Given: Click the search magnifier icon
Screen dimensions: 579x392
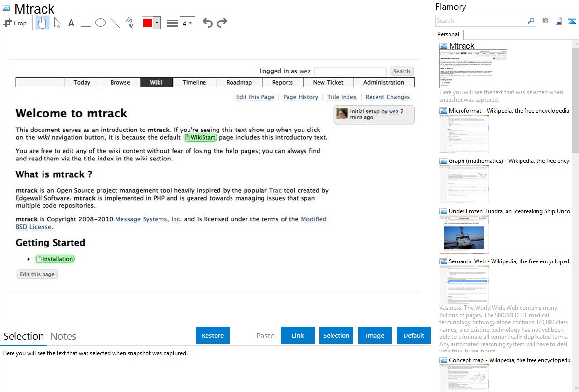Looking at the screenshot, I should coord(531,21).
